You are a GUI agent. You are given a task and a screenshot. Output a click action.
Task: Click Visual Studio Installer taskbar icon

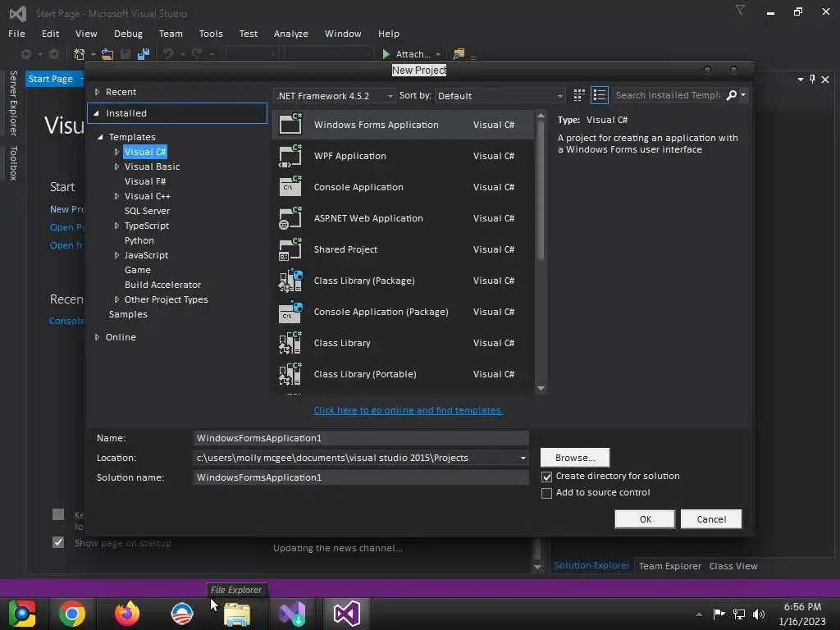[x=292, y=614]
